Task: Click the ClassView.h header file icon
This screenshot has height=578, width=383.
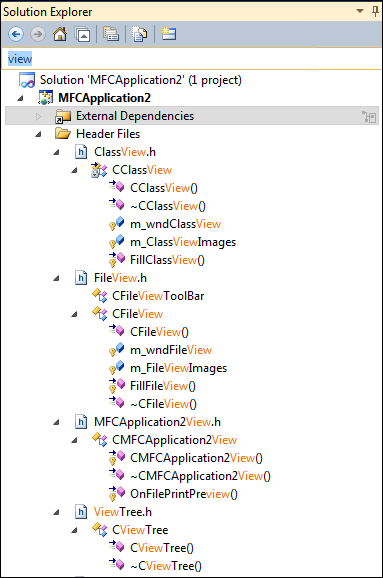Action: 81,152
